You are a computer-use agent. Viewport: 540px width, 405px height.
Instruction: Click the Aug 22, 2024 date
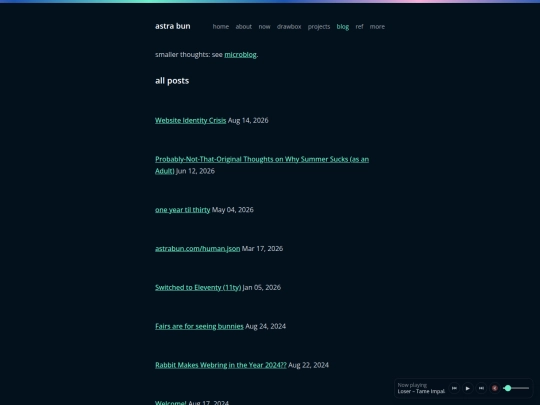pos(309,365)
